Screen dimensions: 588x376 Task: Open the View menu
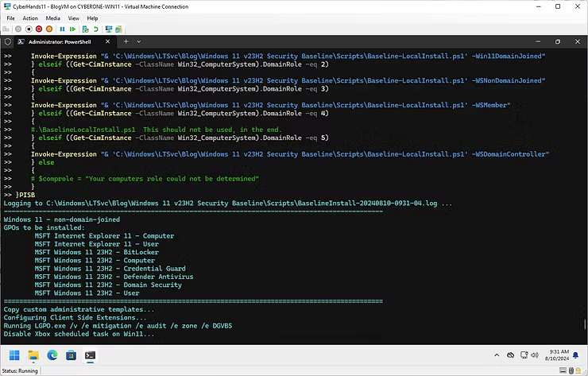pyautogui.click(x=73, y=18)
